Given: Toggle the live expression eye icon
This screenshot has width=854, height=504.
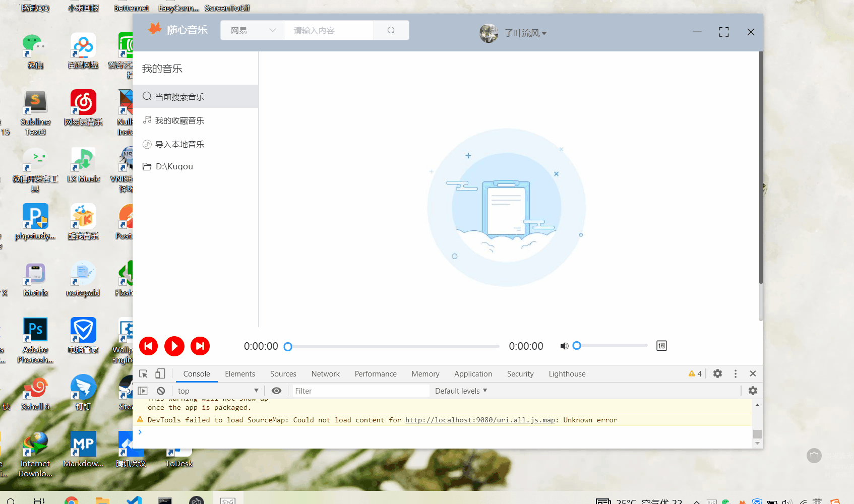Looking at the screenshot, I should [276, 391].
